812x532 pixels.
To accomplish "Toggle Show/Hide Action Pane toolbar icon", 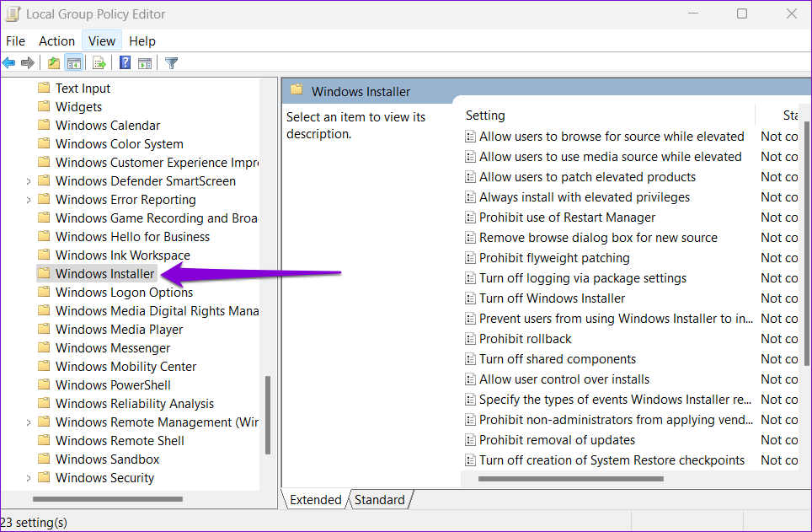I will [145, 63].
